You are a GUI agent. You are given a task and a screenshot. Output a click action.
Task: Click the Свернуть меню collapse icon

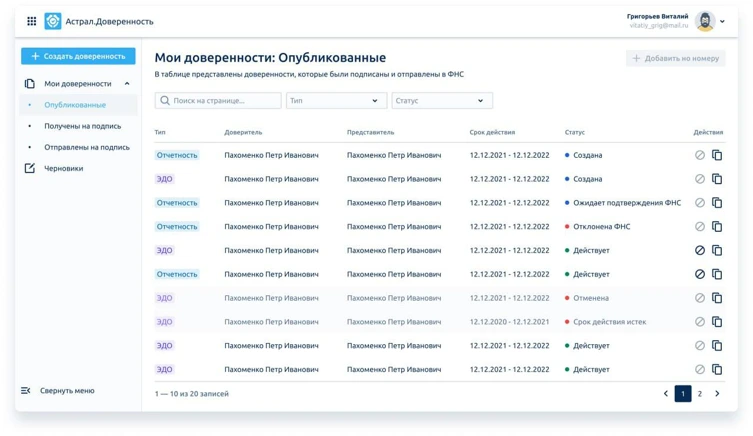click(x=26, y=391)
